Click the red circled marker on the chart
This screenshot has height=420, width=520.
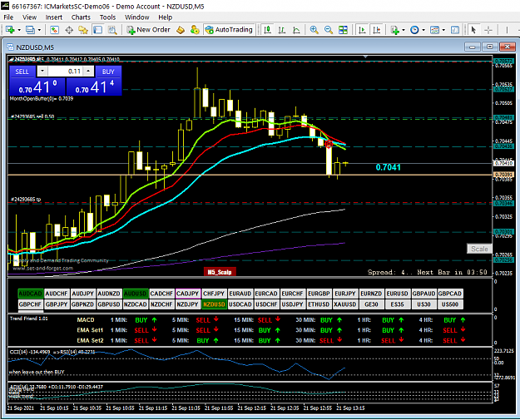pos(329,144)
